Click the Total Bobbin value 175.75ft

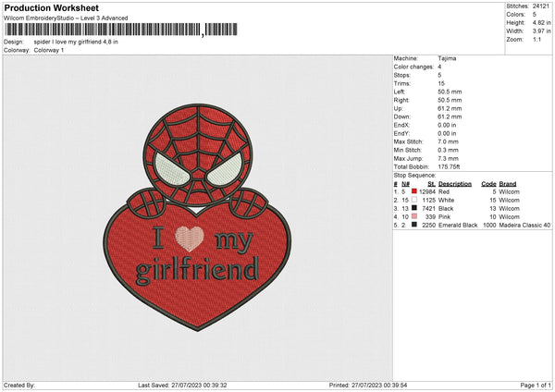click(x=449, y=166)
